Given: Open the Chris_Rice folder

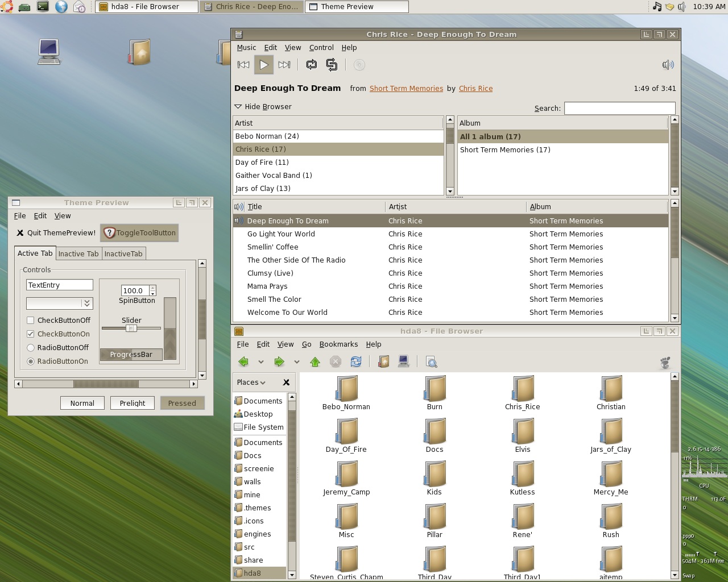Looking at the screenshot, I should click(523, 393).
